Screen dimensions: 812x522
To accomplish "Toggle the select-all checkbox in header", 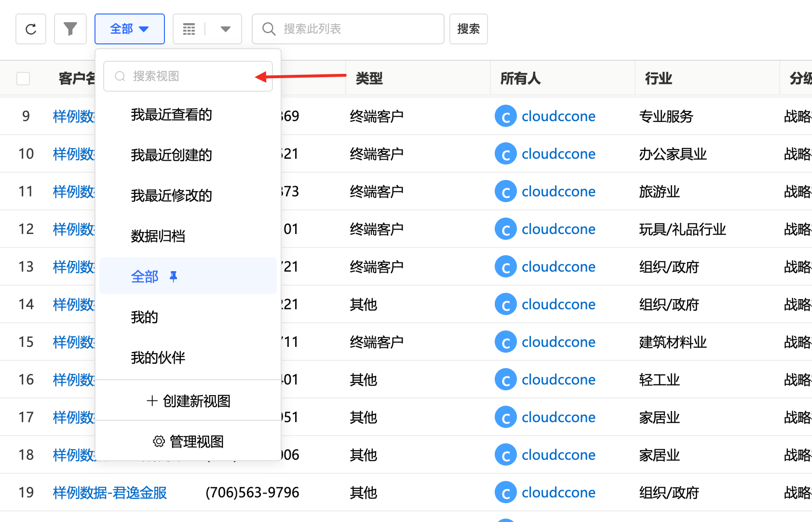I will pyautogui.click(x=23, y=79).
